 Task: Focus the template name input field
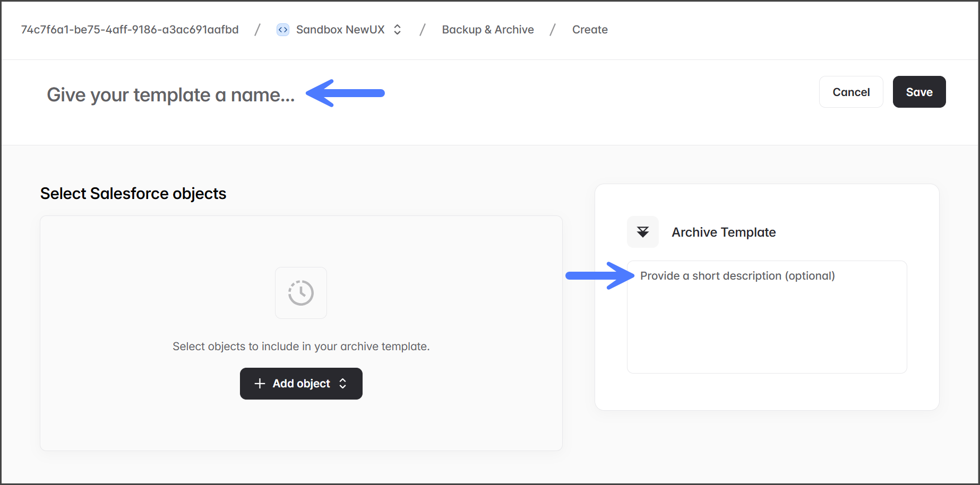tap(170, 95)
